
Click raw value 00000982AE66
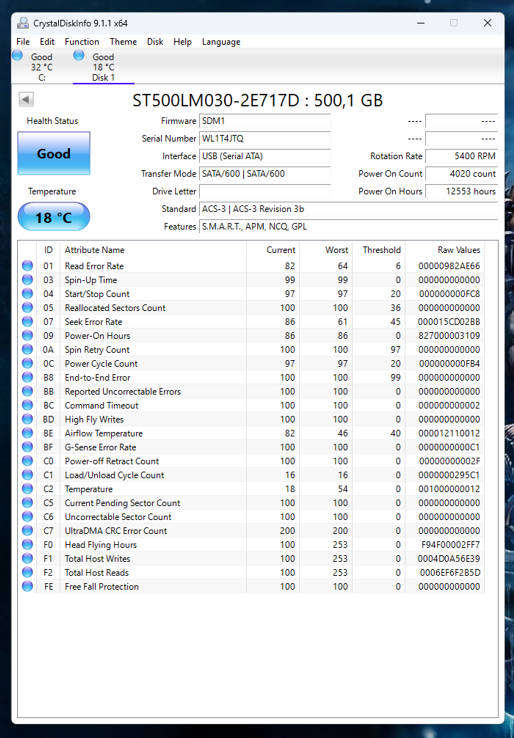(449, 266)
